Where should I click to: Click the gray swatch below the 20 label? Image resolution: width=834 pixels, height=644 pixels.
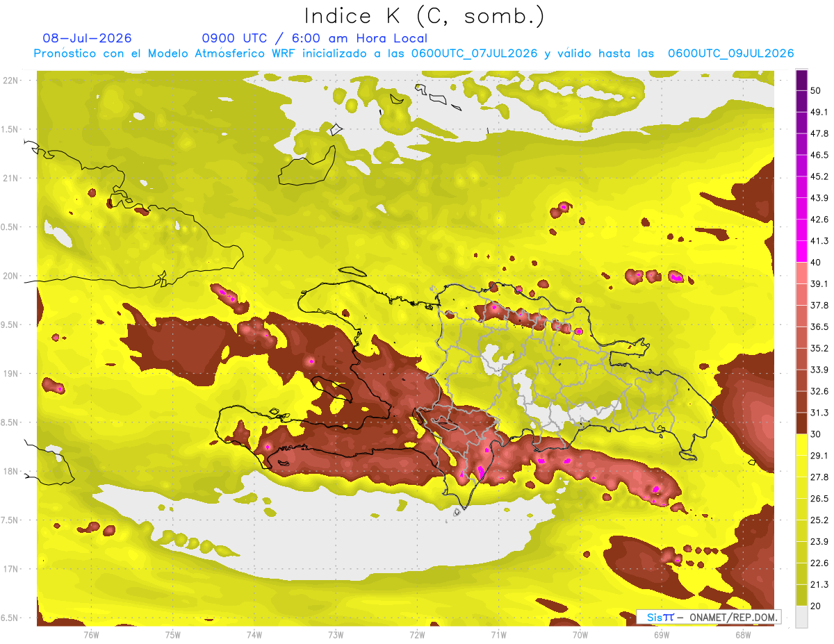click(x=801, y=616)
